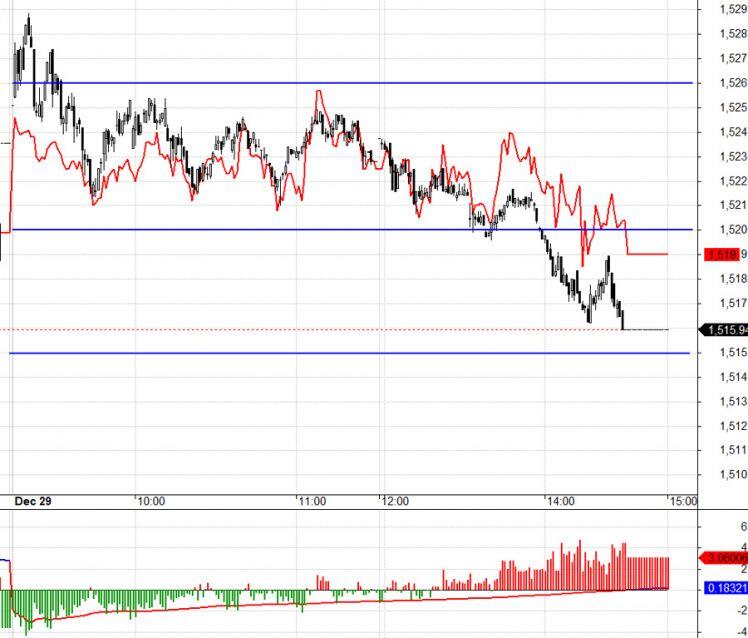
Task: Click the 15:00 time axis label
Action: pyautogui.click(x=684, y=501)
